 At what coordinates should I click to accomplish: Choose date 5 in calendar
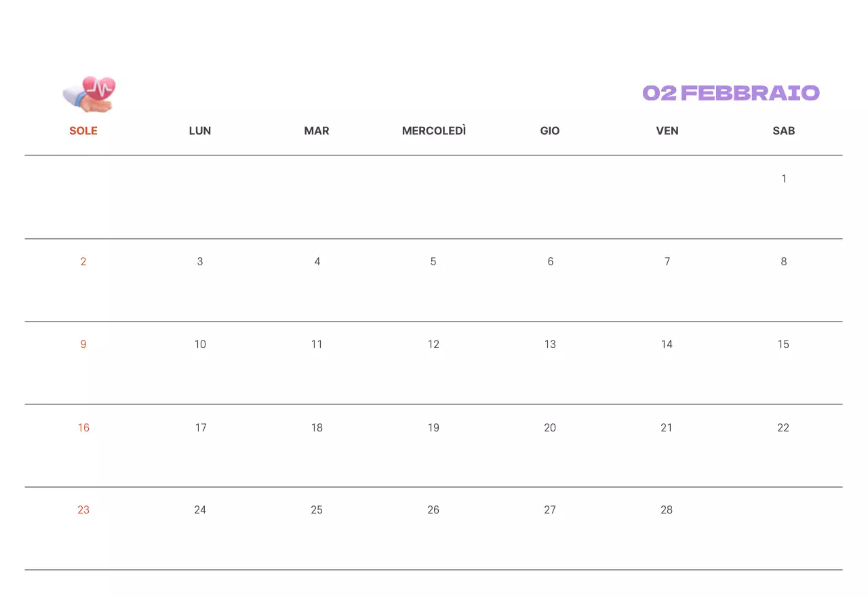[433, 262]
